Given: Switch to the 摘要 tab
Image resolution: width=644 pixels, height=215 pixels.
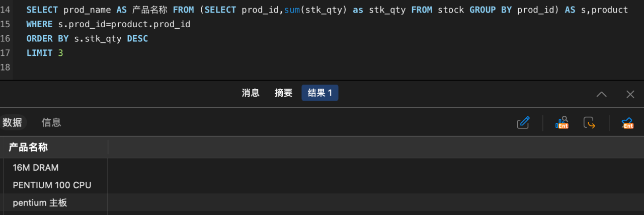Looking at the screenshot, I should [283, 93].
